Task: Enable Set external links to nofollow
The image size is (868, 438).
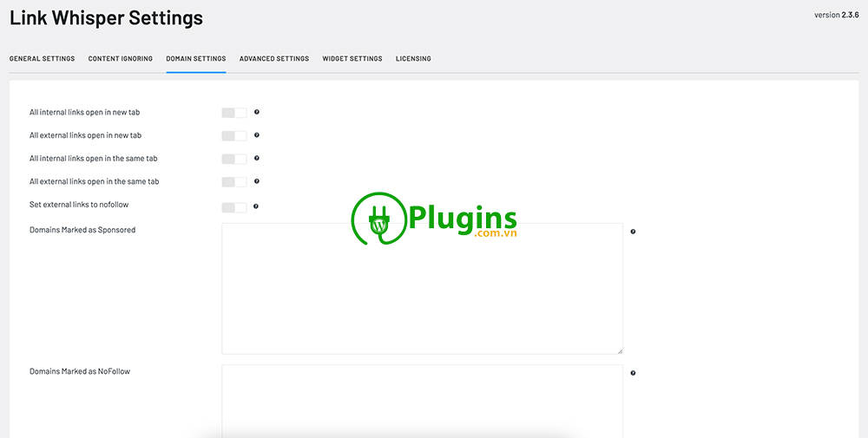Action: 234,207
